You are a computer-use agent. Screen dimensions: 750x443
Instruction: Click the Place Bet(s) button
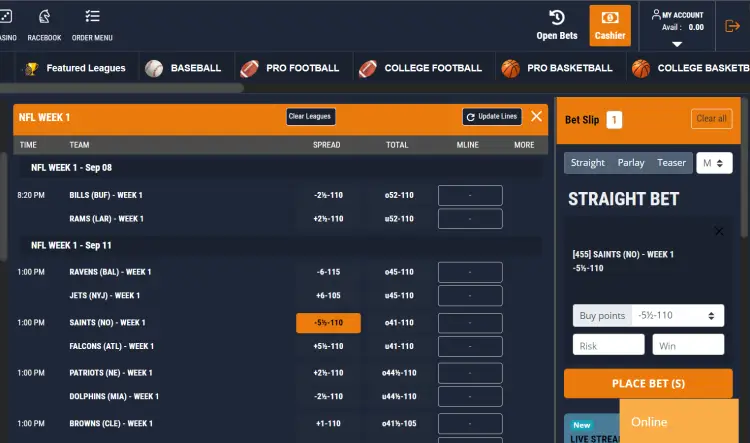click(x=648, y=383)
